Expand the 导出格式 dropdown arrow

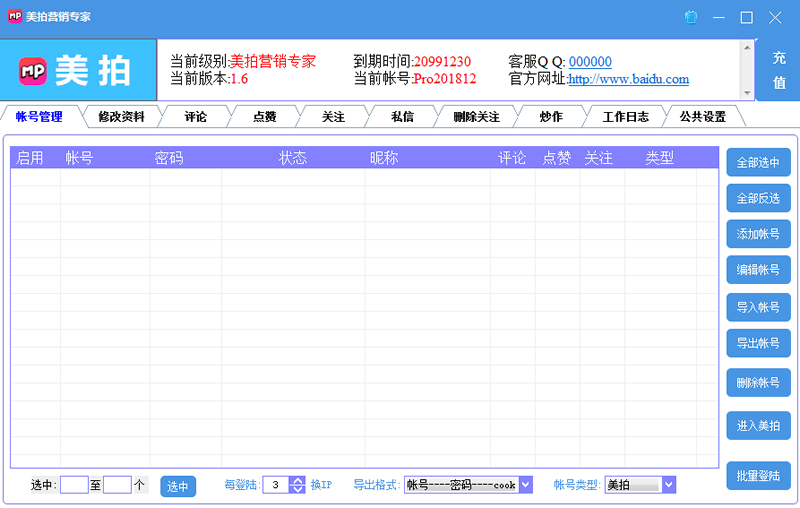tap(526, 485)
